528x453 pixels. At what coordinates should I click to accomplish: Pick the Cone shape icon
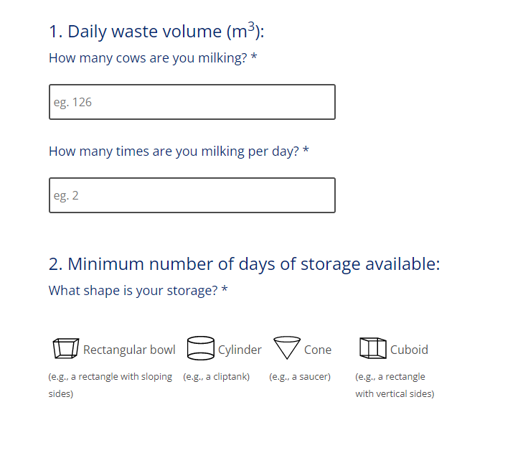(287, 348)
